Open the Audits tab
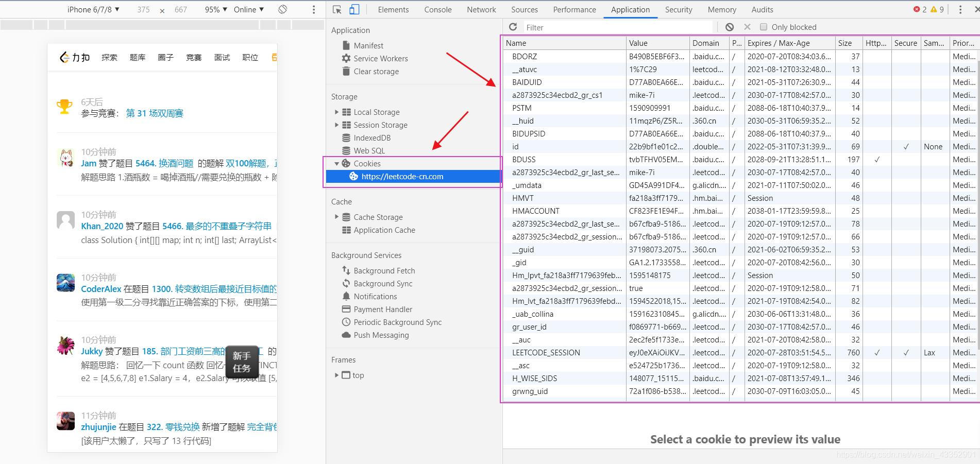The image size is (980, 464). [762, 9]
